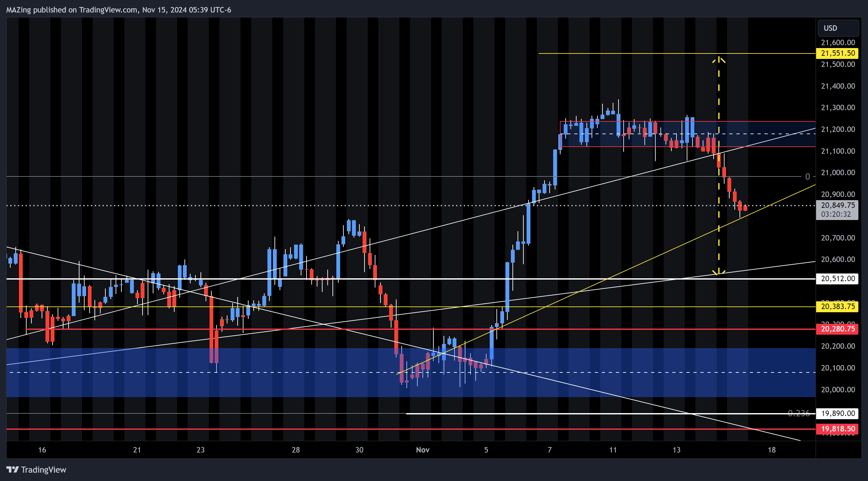Image resolution: width=868 pixels, height=481 pixels.
Task: Click the Fibonacci 0.236 level label
Action: click(798, 413)
